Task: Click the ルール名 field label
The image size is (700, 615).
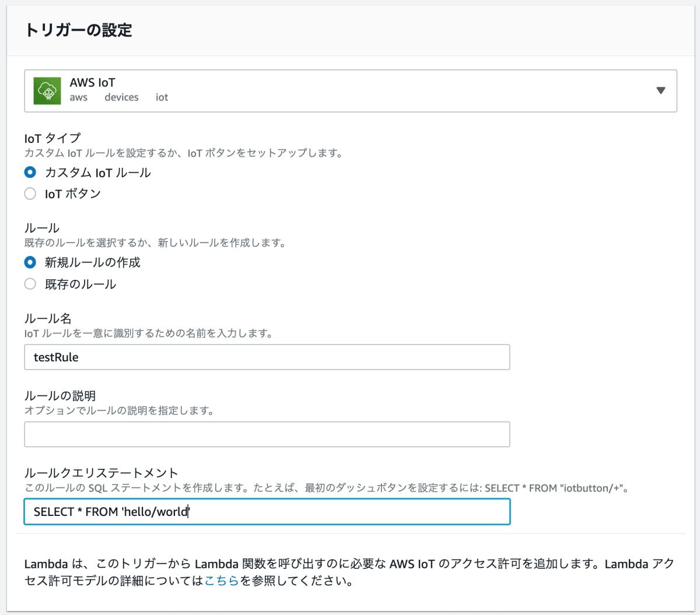Action: click(48, 318)
